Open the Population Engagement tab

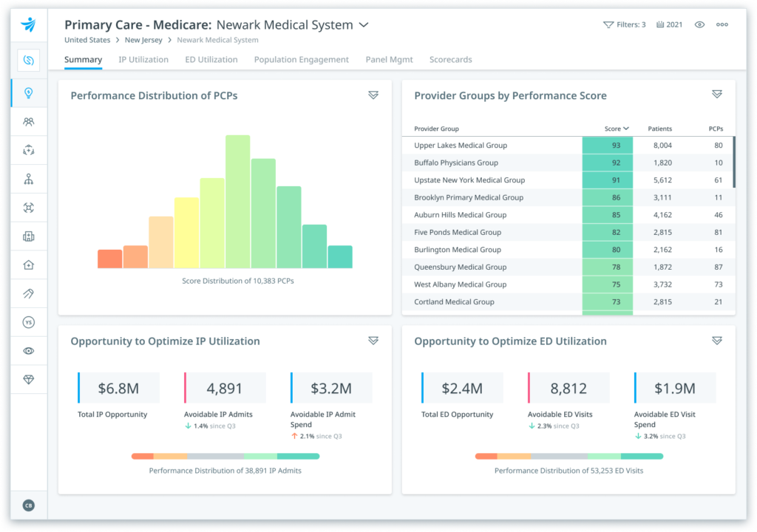point(301,59)
